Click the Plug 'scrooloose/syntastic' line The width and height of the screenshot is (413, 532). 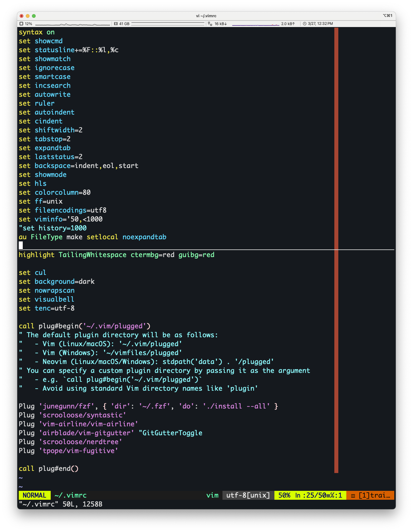click(x=73, y=415)
